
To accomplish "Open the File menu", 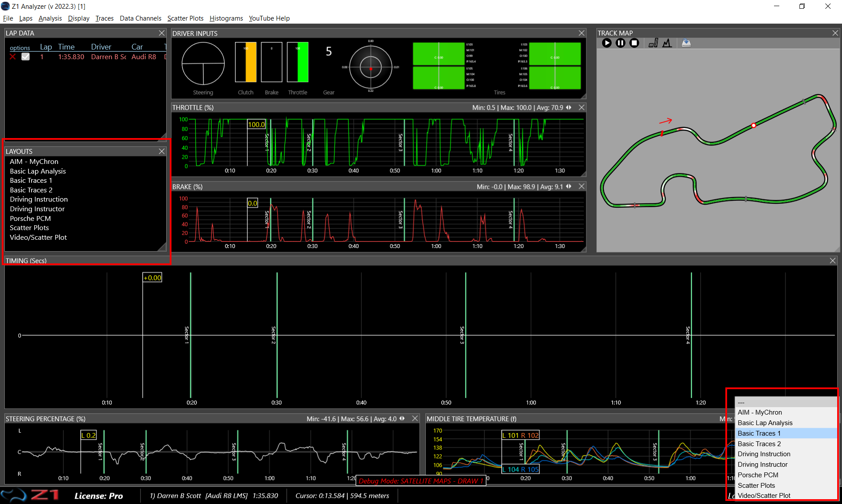I will [8, 18].
